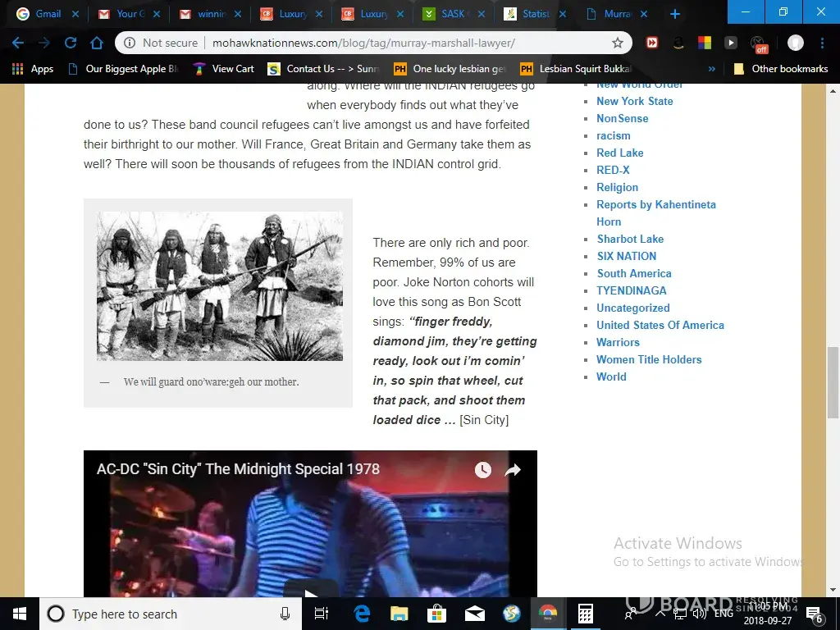Launch Calculator from the taskbar

pos(585,614)
